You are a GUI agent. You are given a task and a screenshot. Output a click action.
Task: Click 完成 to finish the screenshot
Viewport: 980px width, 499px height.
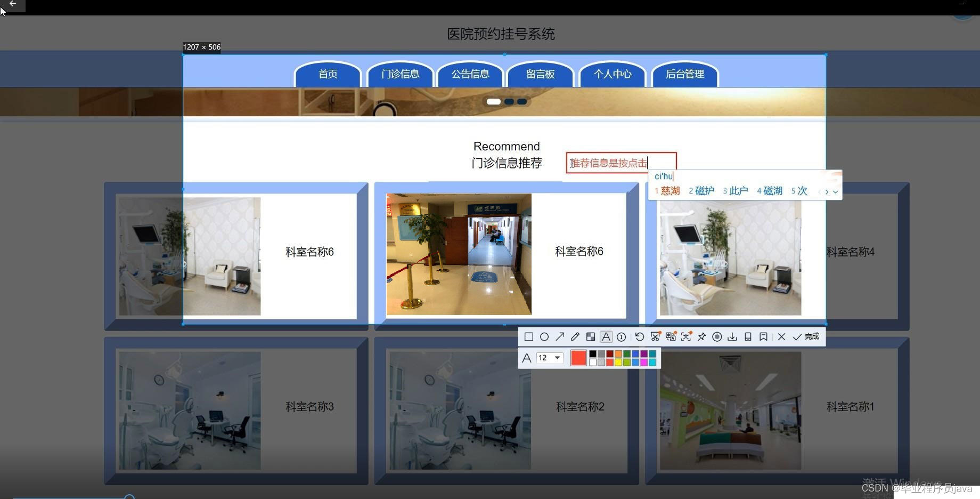806,337
